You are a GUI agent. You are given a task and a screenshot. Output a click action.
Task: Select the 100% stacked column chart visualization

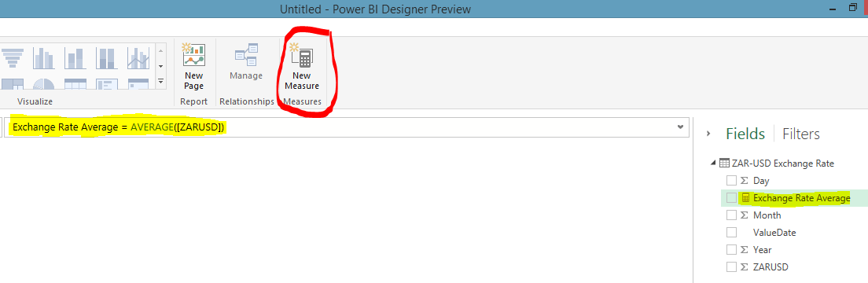106,58
